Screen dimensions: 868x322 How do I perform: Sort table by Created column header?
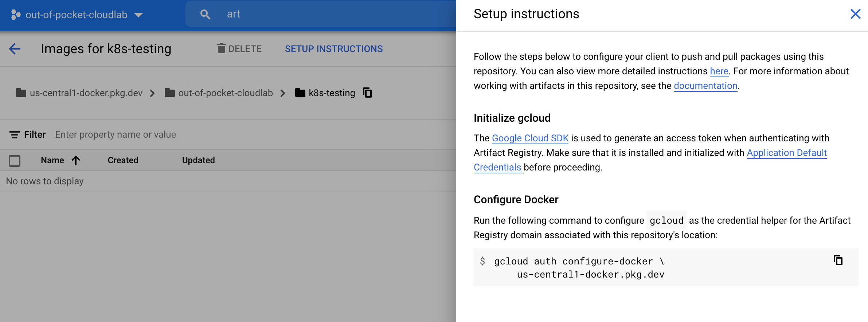click(123, 160)
